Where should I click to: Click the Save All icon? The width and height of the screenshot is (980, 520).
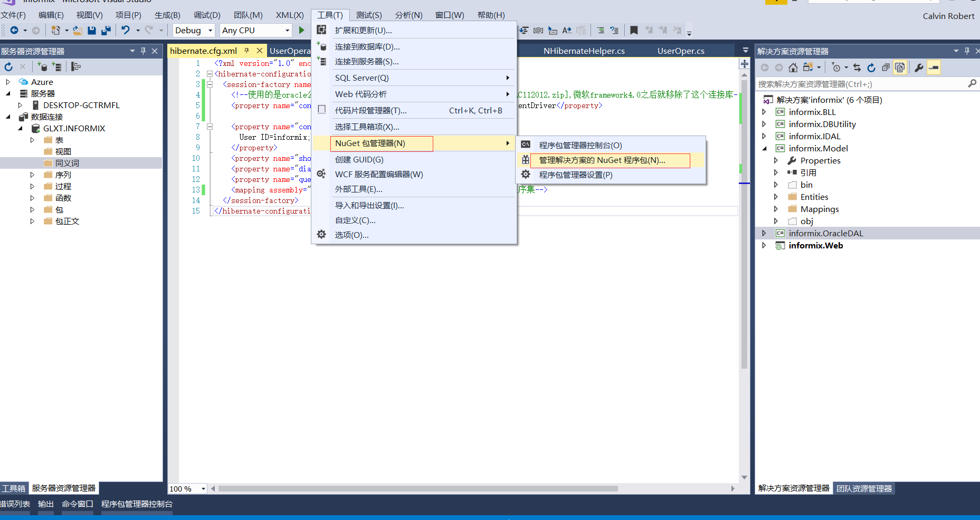(x=106, y=30)
